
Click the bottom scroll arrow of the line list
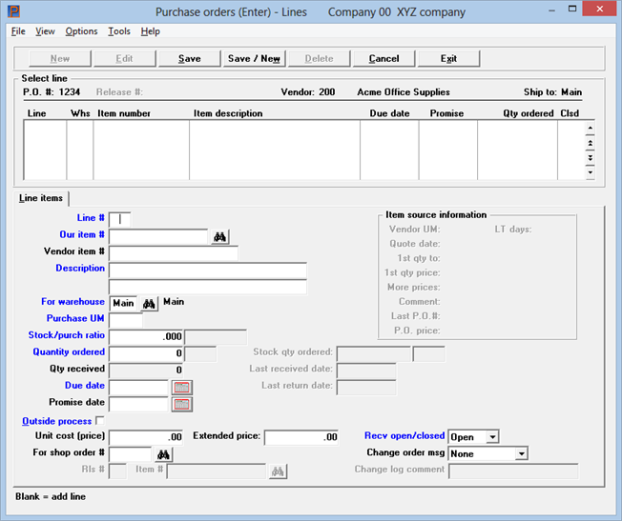pyautogui.click(x=590, y=172)
